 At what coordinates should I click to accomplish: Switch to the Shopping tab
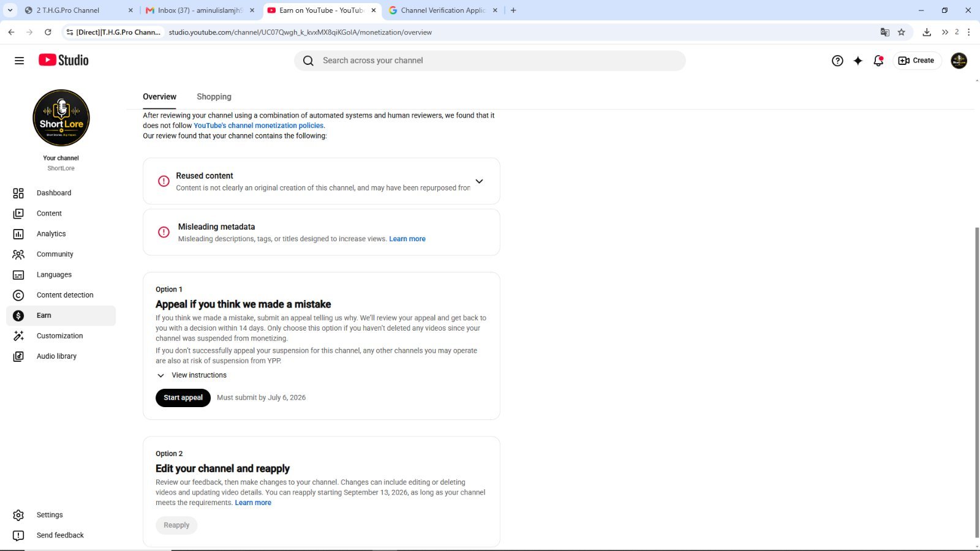pos(214,97)
